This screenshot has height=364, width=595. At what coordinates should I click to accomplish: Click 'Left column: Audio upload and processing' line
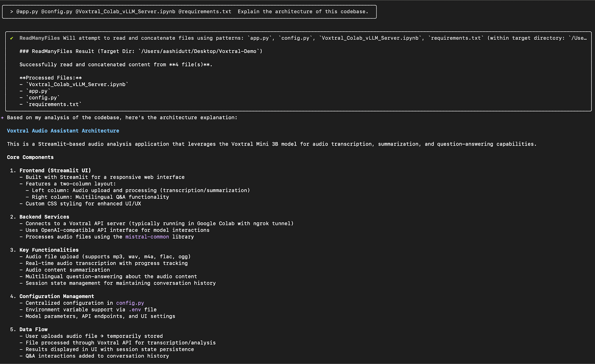click(x=141, y=190)
